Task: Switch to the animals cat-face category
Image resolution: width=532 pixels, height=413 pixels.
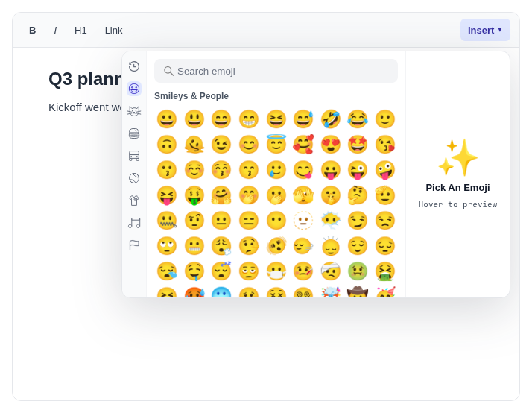Action: point(134,111)
